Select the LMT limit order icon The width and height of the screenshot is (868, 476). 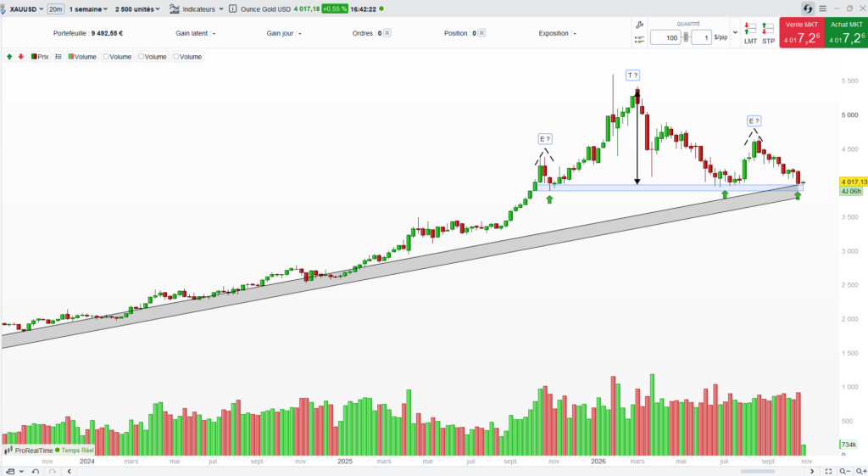pos(750,33)
